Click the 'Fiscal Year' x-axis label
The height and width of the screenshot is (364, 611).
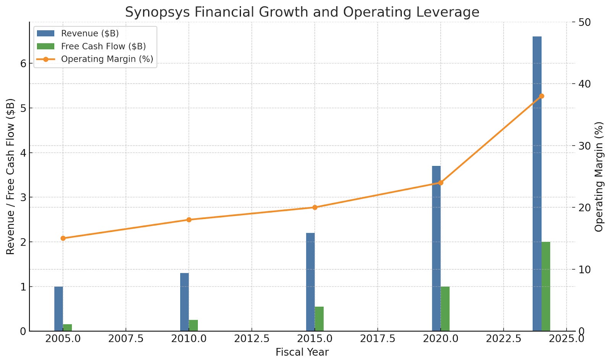click(x=302, y=352)
